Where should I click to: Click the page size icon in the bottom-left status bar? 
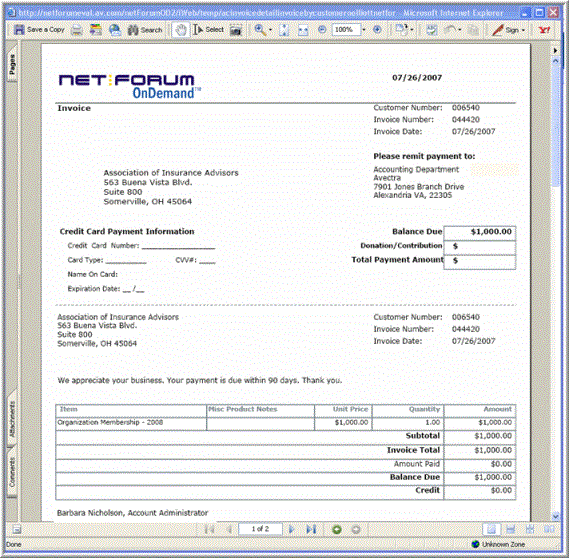tap(17, 530)
